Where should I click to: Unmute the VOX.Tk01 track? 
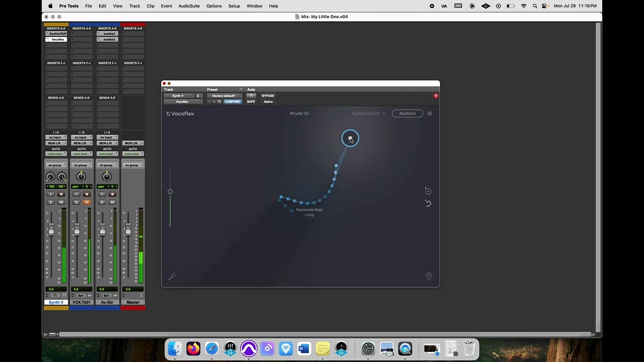[x=87, y=202]
